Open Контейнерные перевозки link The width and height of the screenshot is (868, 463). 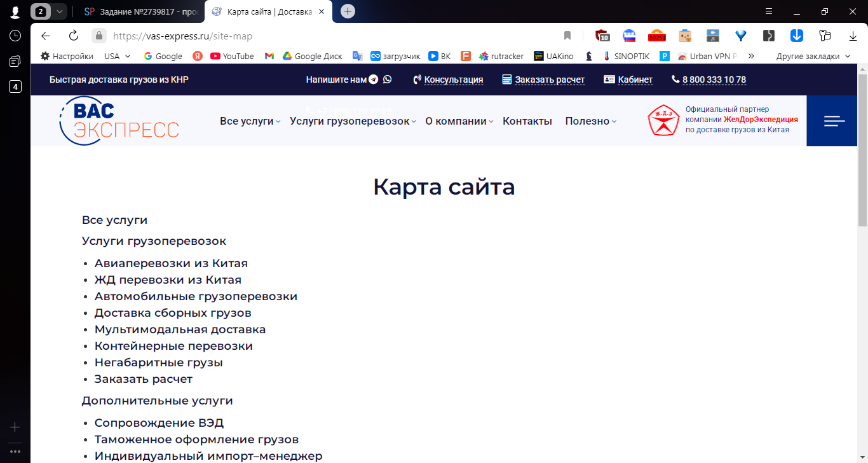173,345
